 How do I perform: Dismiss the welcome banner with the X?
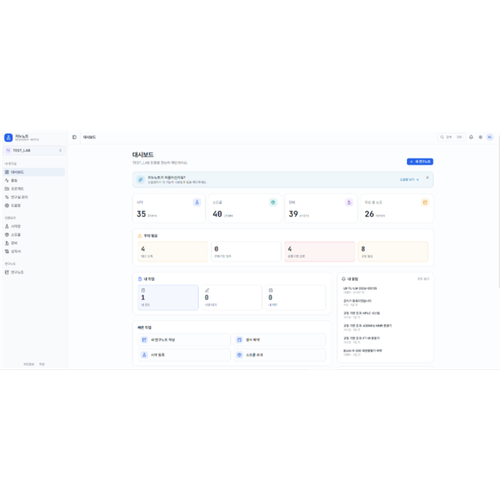(427, 178)
